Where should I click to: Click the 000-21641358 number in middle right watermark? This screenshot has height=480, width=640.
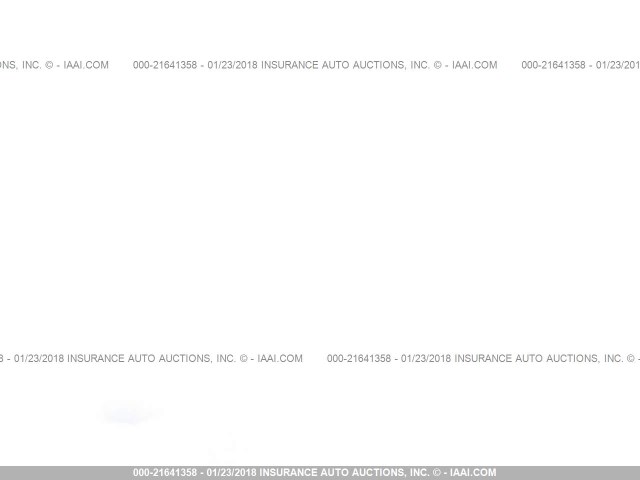pyautogui.click(x=359, y=358)
